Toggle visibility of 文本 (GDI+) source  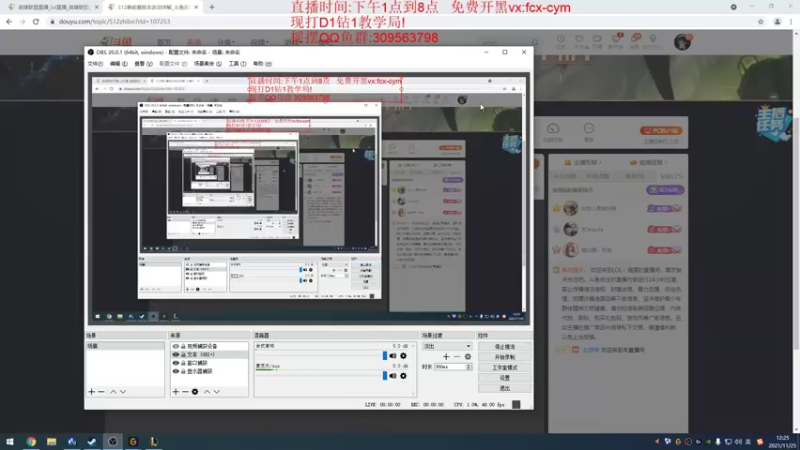pyautogui.click(x=176, y=355)
